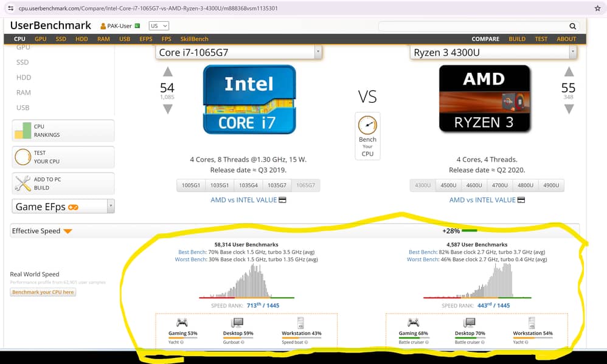
Task: Select the 1035G7 variant button
Action: pos(277,185)
